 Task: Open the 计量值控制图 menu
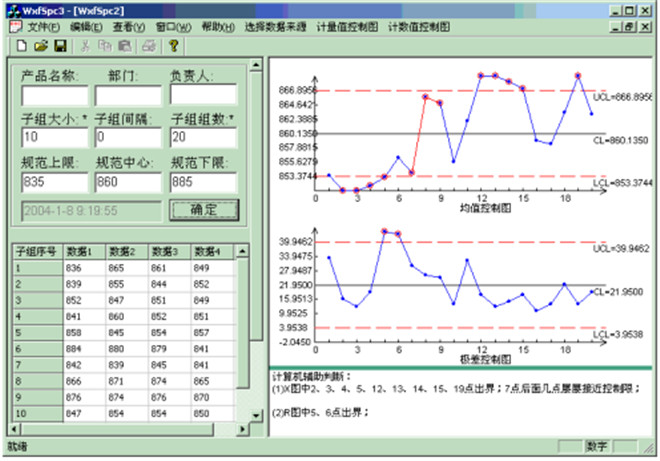tap(347, 27)
